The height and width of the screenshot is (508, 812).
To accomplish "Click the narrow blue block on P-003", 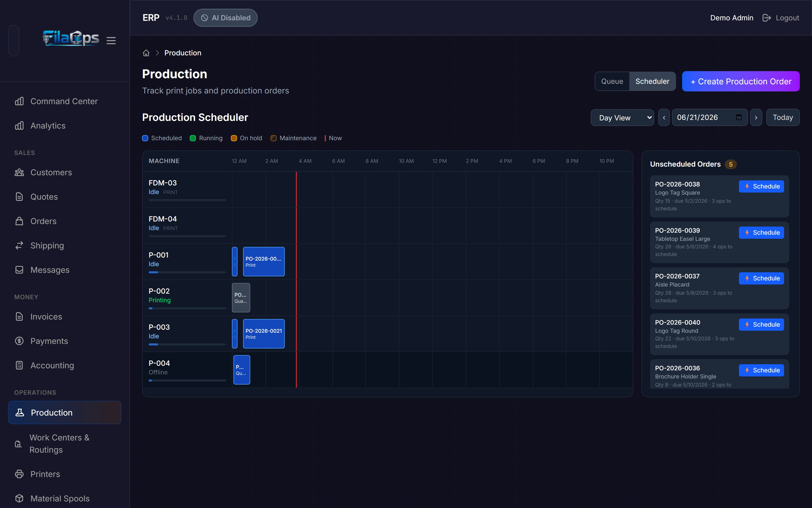I will (x=234, y=334).
